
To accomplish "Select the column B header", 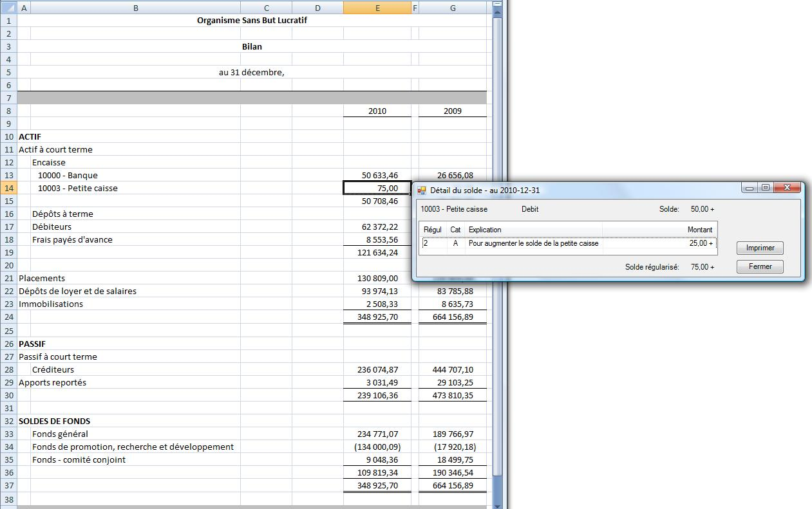I will click(135, 8).
